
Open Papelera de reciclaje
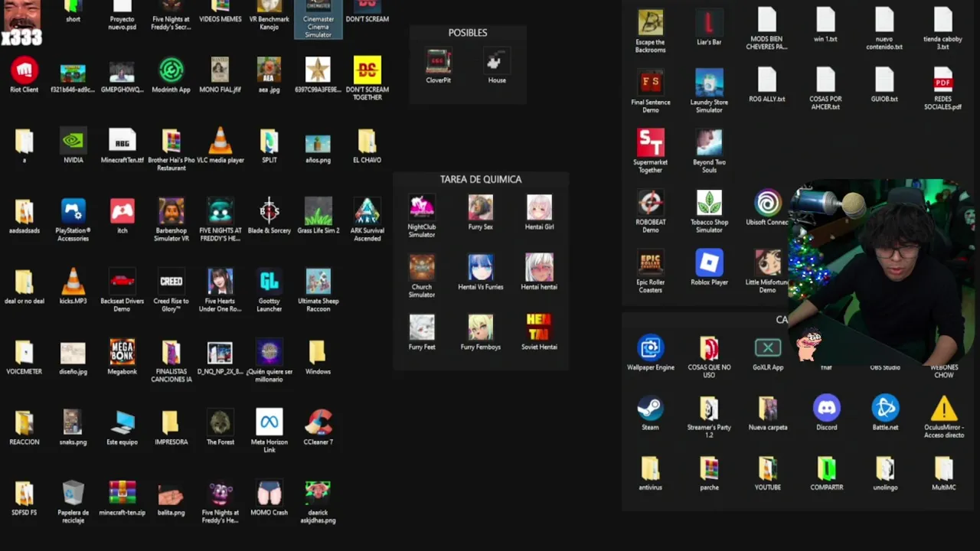(73, 494)
